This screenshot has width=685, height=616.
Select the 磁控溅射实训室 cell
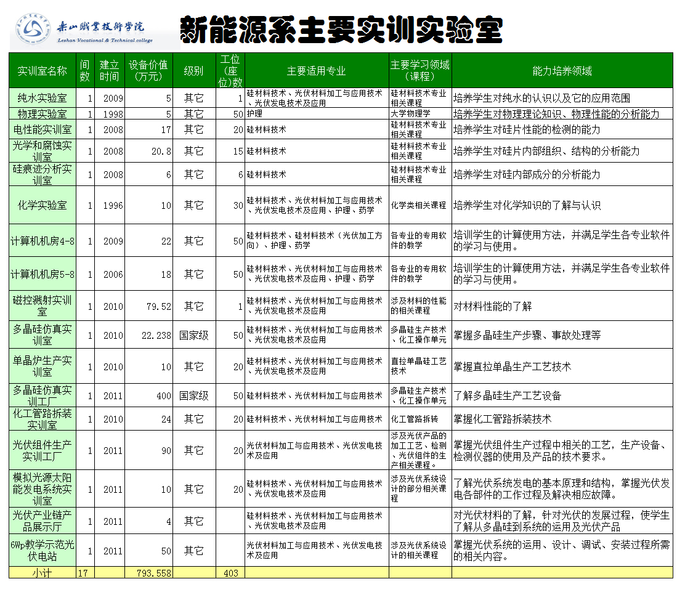click(x=42, y=306)
